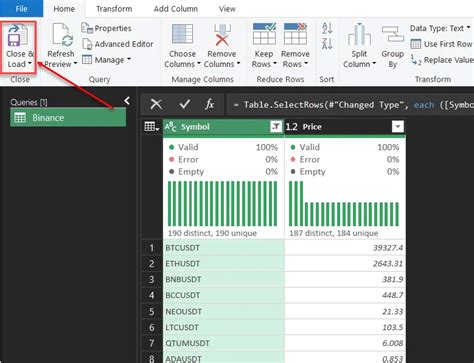Click the Group By icon
The width and height of the screenshot is (474, 363).
393,35
